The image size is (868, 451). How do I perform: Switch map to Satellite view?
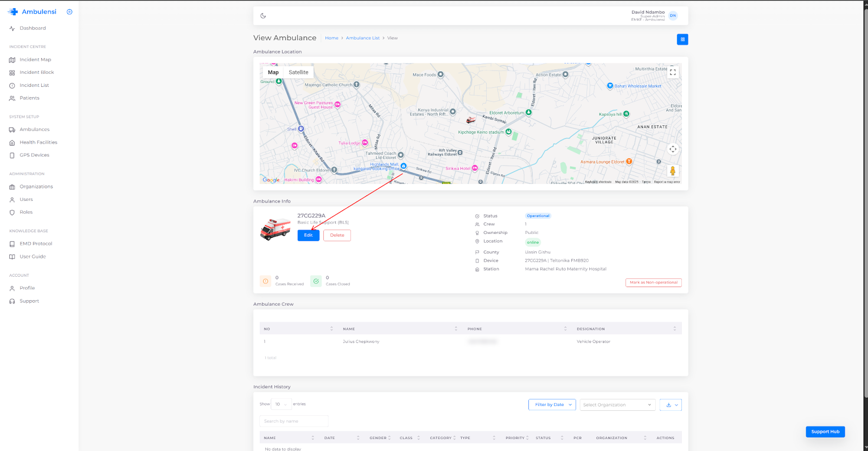point(298,72)
